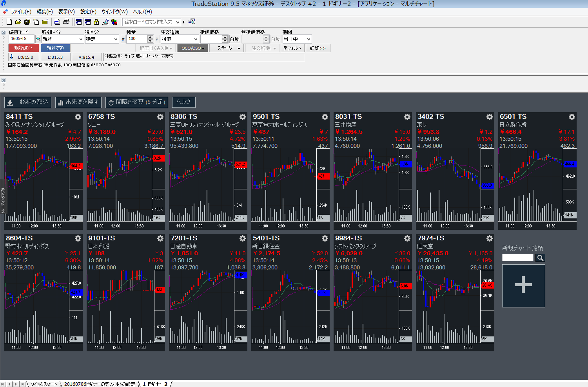Open settings gear for 7201-TS chart
The height and width of the screenshot is (387, 588).
[243, 238]
